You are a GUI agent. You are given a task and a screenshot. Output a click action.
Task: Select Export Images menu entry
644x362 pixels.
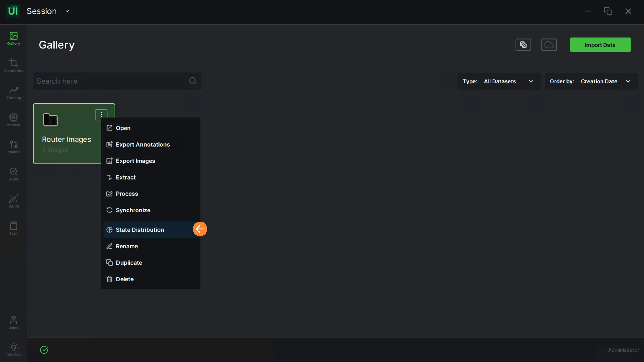coord(151,161)
